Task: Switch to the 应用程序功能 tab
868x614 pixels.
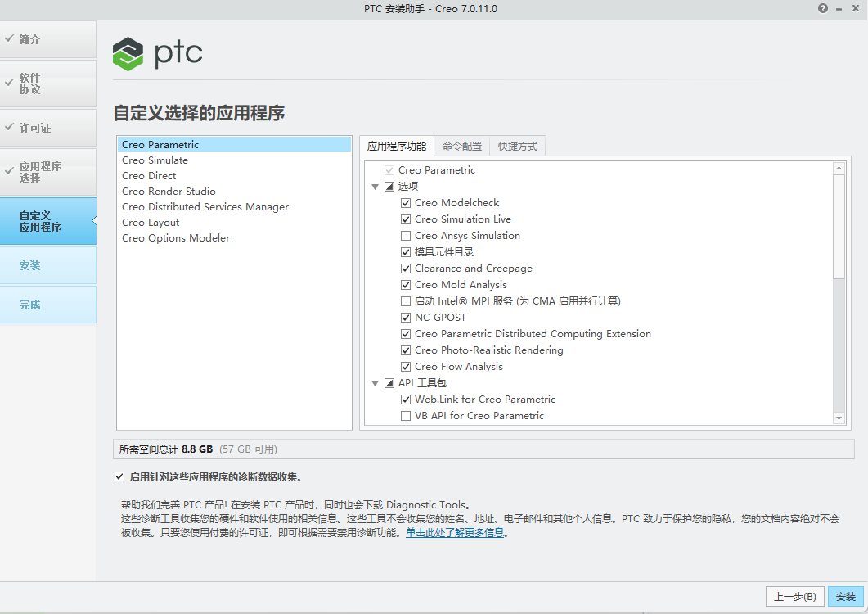Action: pyautogui.click(x=396, y=147)
